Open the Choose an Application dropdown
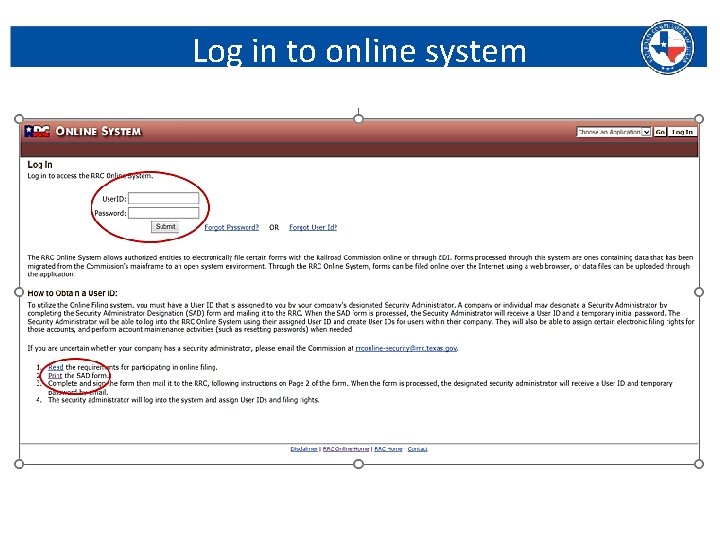This screenshot has width=720, height=540. (x=614, y=132)
